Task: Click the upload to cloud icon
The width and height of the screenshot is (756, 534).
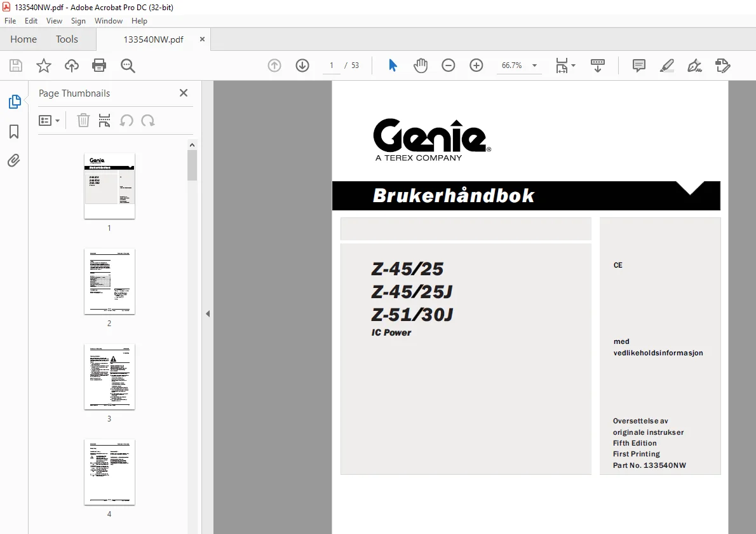Action: (x=72, y=65)
